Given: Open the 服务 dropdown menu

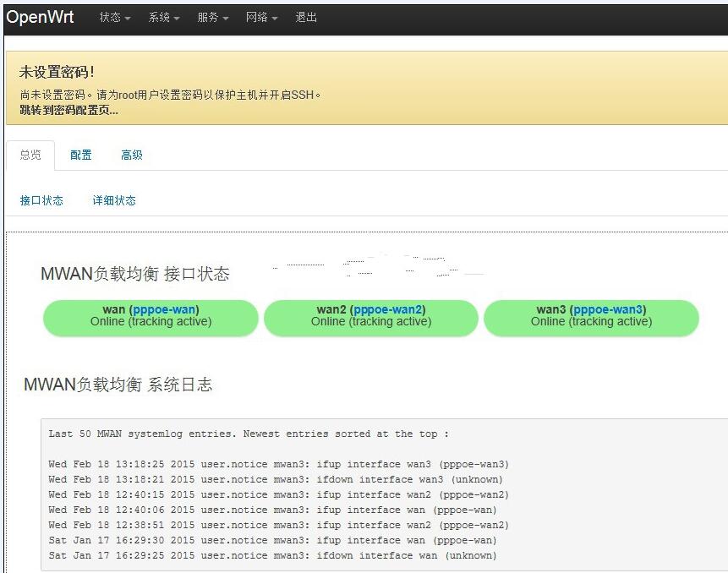Looking at the screenshot, I should coord(212,18).
